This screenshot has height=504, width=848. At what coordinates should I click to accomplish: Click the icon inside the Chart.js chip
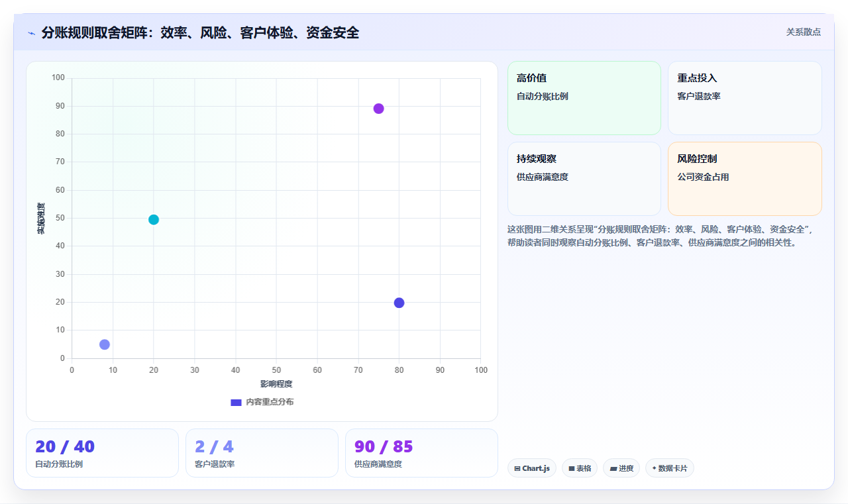(517, 469)
